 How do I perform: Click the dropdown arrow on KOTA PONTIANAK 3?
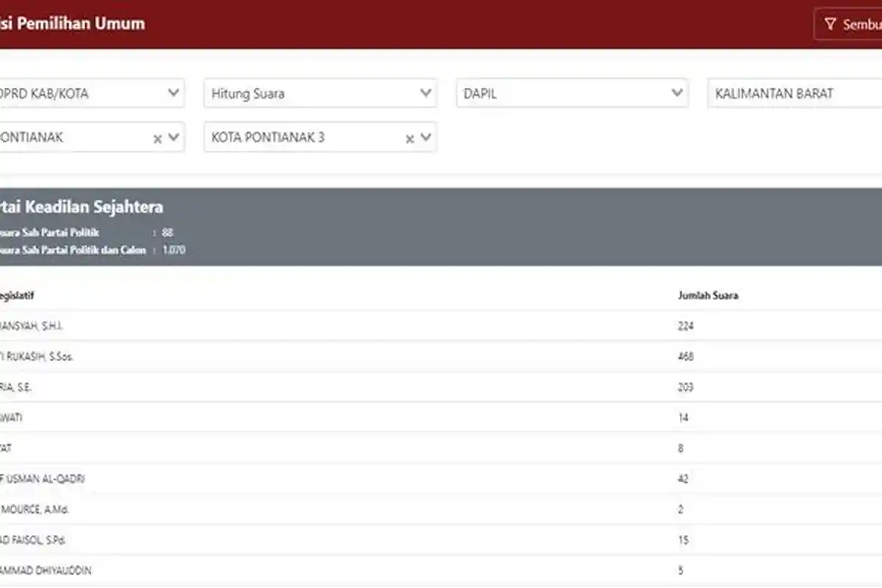pos(425,137)
